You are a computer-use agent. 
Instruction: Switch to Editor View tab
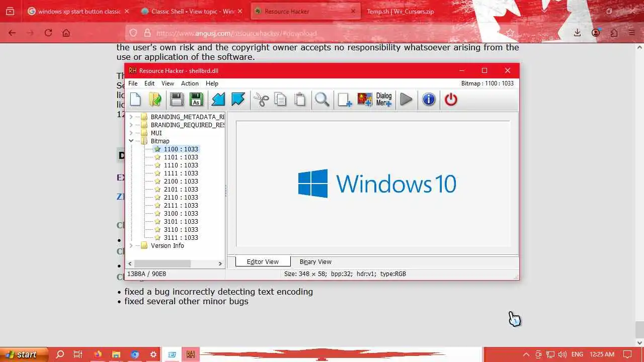click(x=263, y=261)
